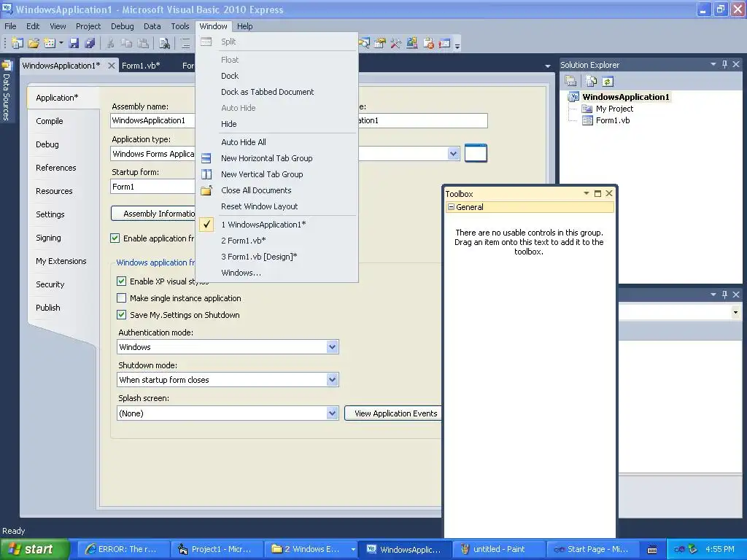
Task: Click the Toolbox wrench-and-hammer toolbar icon
Action: (x=395, y=43)
